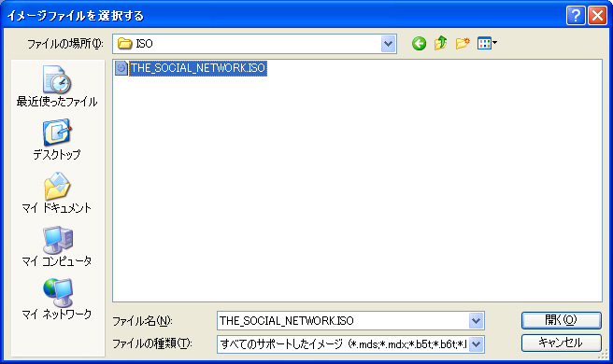Open the view menu icon
613x364 pixels.
coord(487,43)
